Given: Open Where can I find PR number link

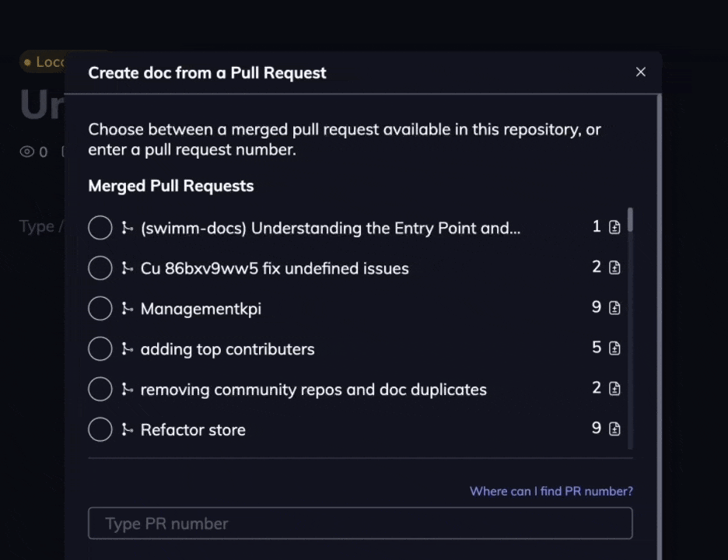Looking at the screenshot, I should point(551,491).
